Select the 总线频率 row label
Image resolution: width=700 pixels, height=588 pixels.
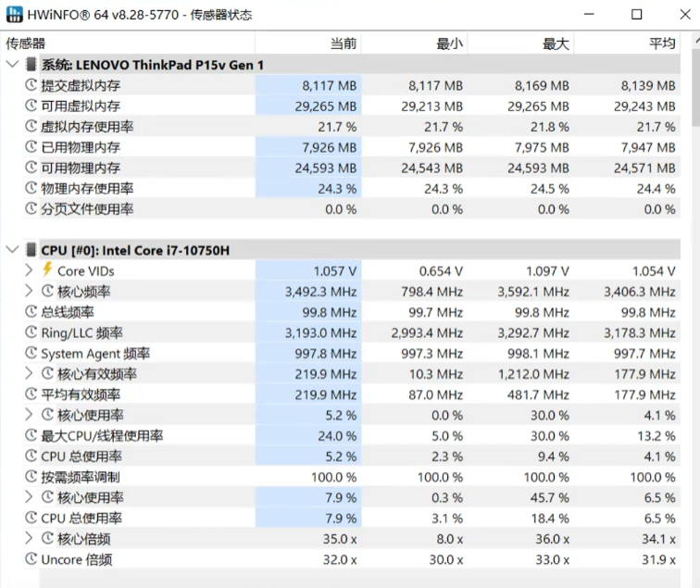[x=68, y=312]
